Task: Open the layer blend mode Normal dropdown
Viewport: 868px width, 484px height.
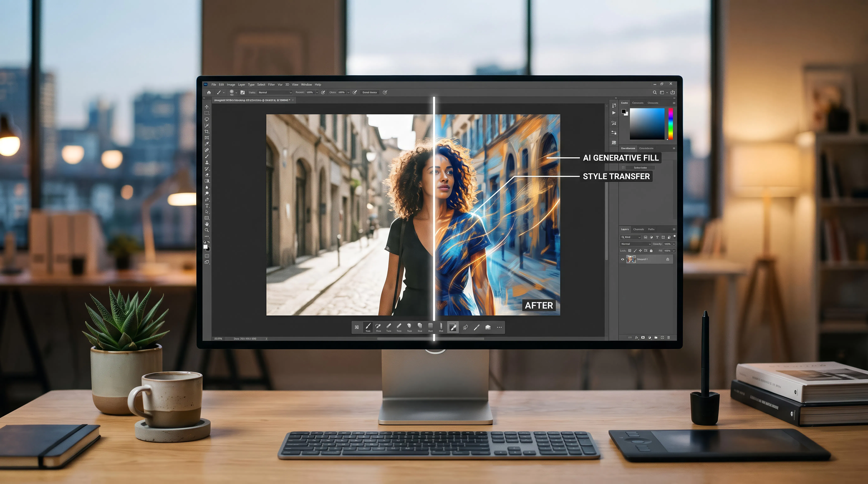Action: (636, 244)
